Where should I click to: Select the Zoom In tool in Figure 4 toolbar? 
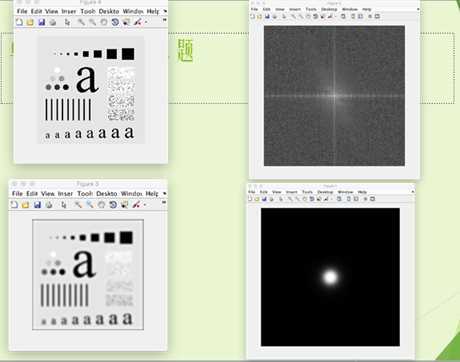tap(81, 22)
